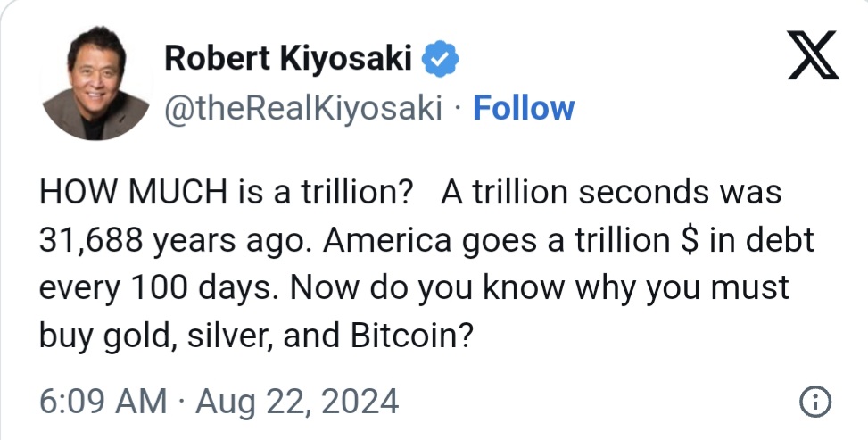Select the $ symbol in the tweet

point(684,241)
